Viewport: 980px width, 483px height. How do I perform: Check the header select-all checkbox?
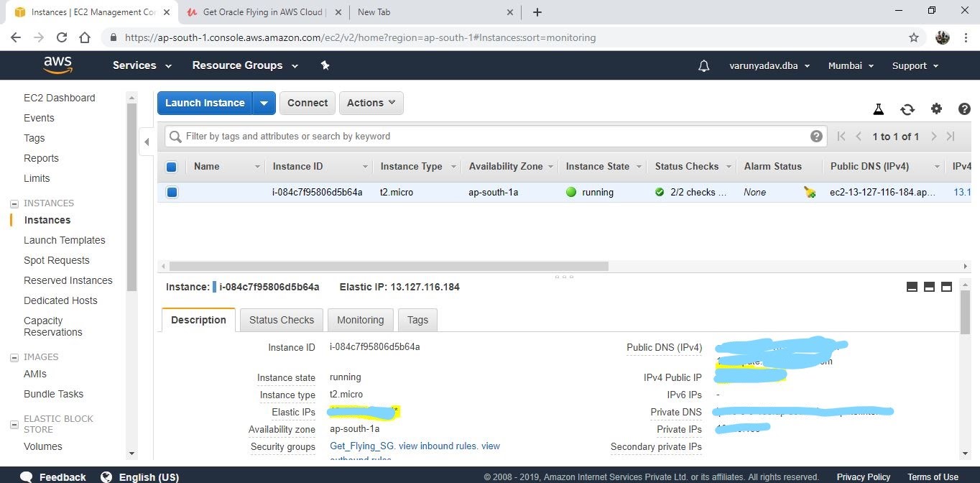[171, 166]
